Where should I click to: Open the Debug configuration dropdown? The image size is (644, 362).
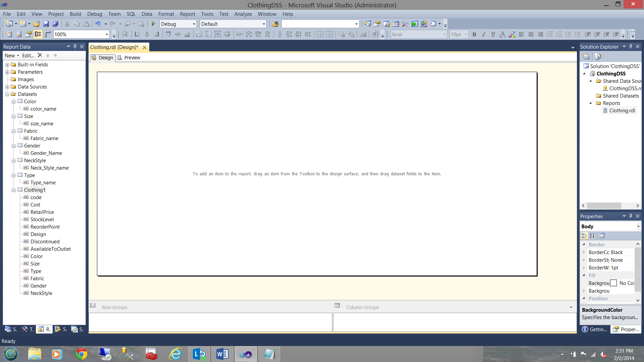194,24
